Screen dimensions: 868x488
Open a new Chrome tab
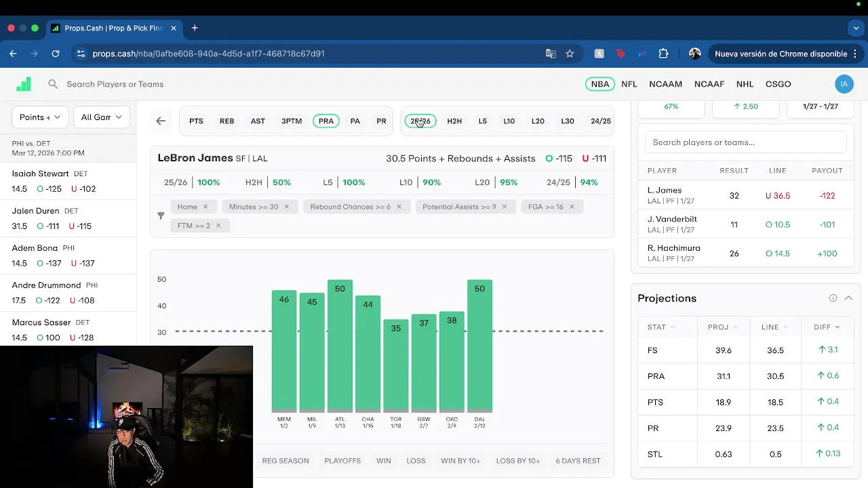coord(195,28)
